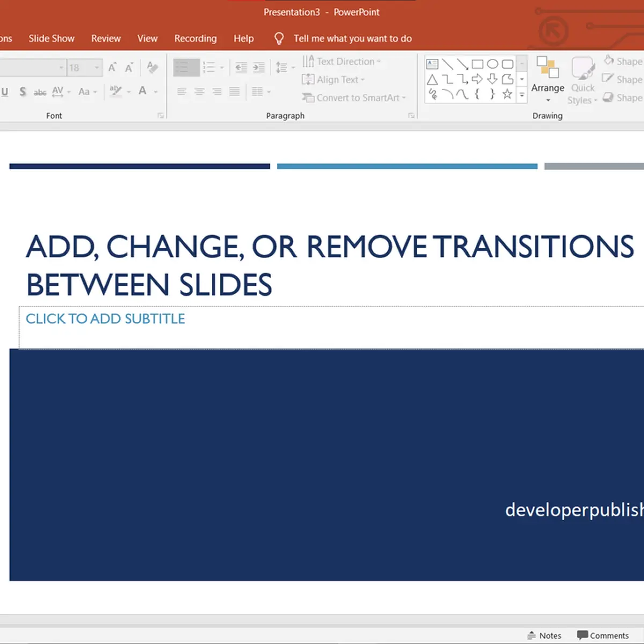
Task: Expand the full shapes gallery
Action: (522, 94)
